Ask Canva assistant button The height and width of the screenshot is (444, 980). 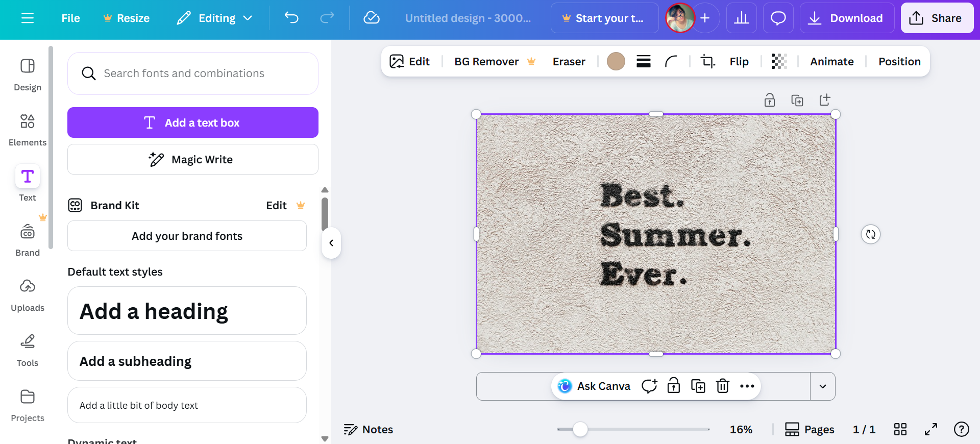(594, 386)
